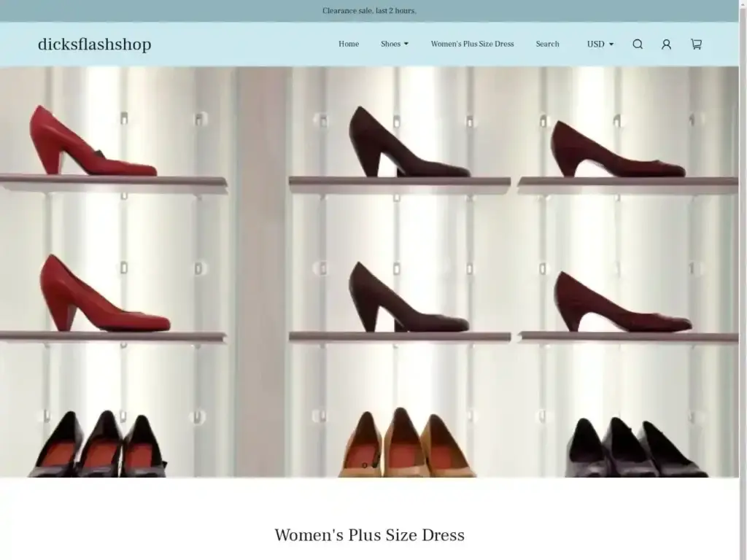Click the dicksflashshop store logo
Viewport: 747px width, 560px height.
click(x=95, y=44)
